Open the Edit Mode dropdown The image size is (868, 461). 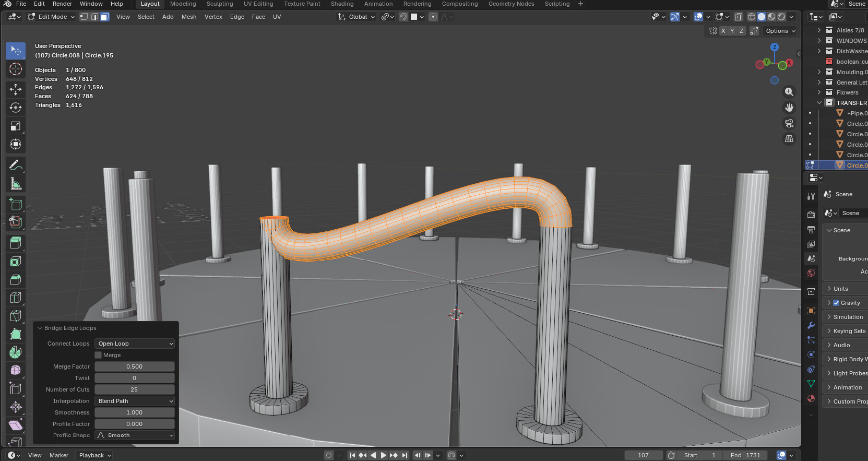(51, 17)
